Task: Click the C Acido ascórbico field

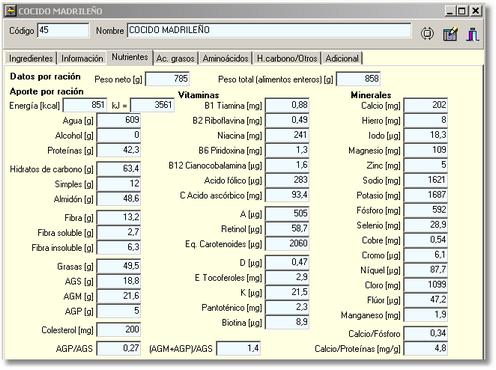Action: tap(287, 195)
